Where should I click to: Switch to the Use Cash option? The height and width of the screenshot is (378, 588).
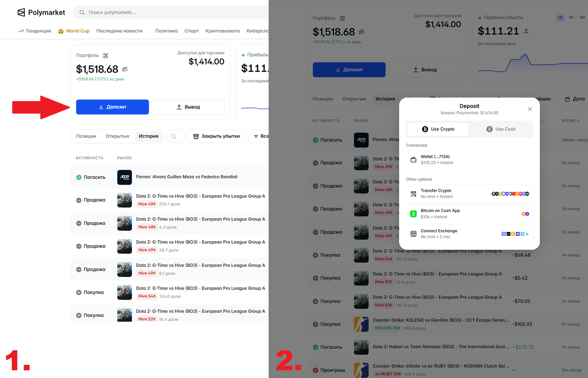click(x=501, y=129)
